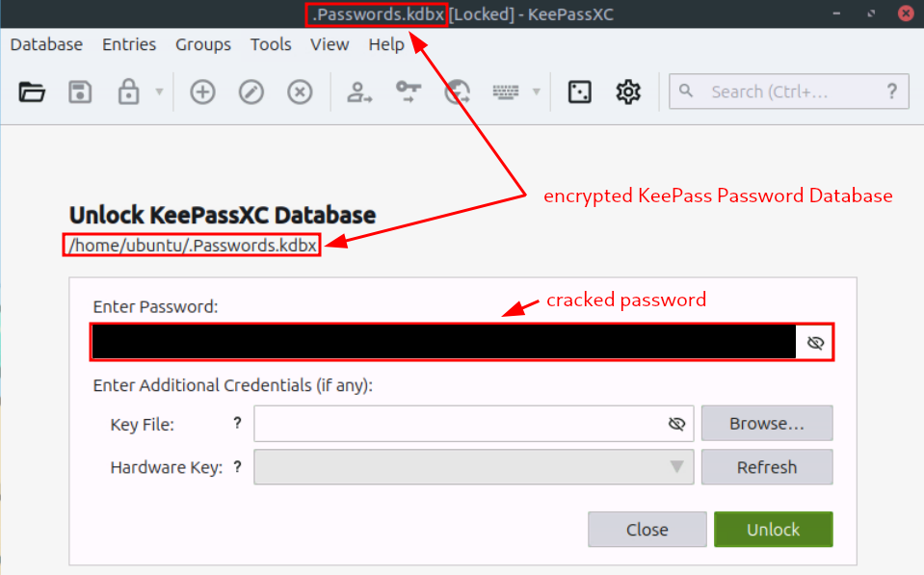The height and width of the screenshot is (575, 924).
Task: Add a new entry
Action: (202, 91)
